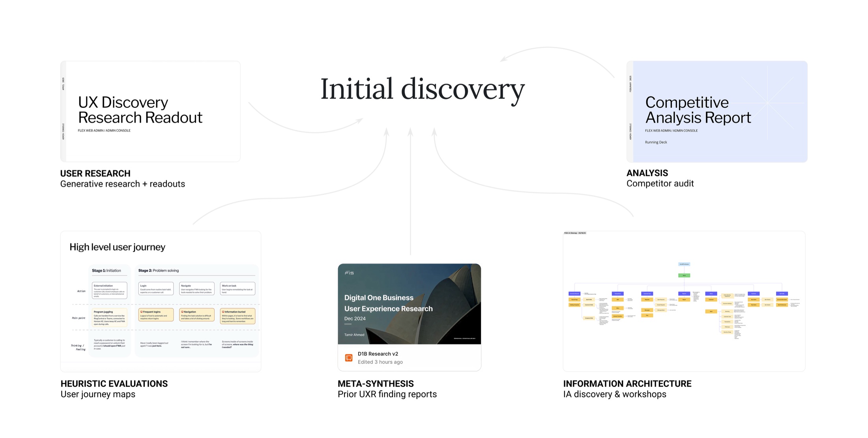Click the High level user journey heading
Viewport: 868px width, 438px height.
(117, 247)
